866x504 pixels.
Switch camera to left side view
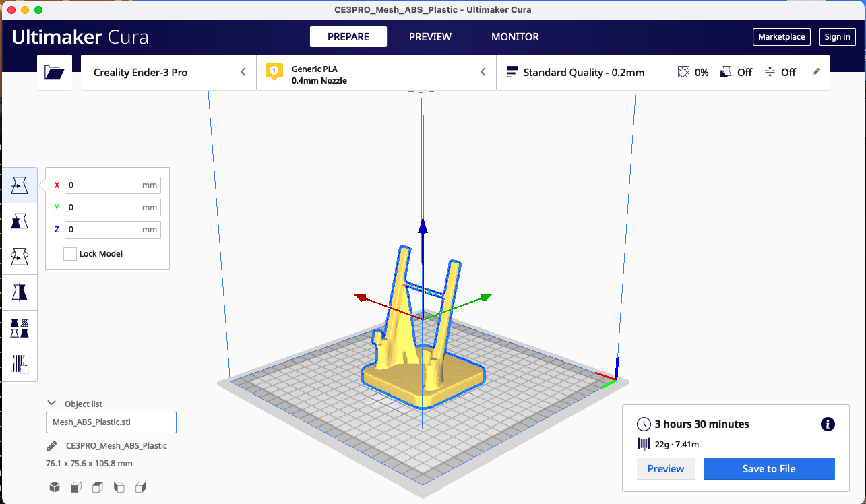[x=119, y=487]
